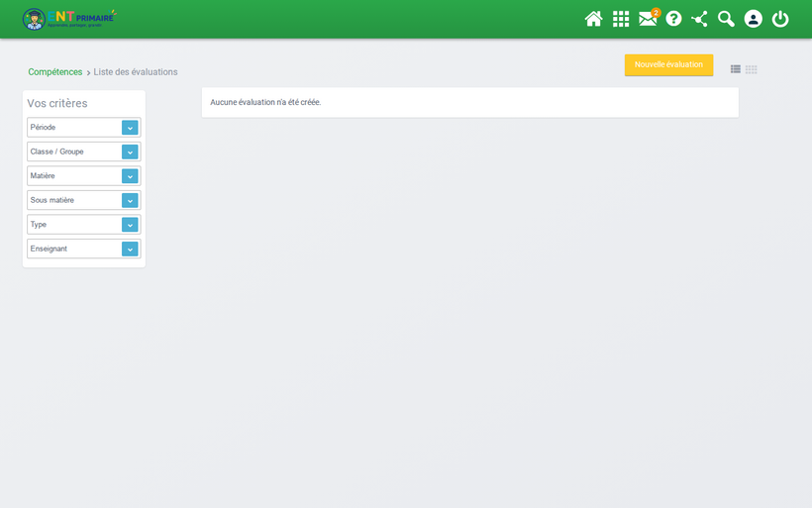
Task: Click the share network icon
Action: (x=700, y=19)
